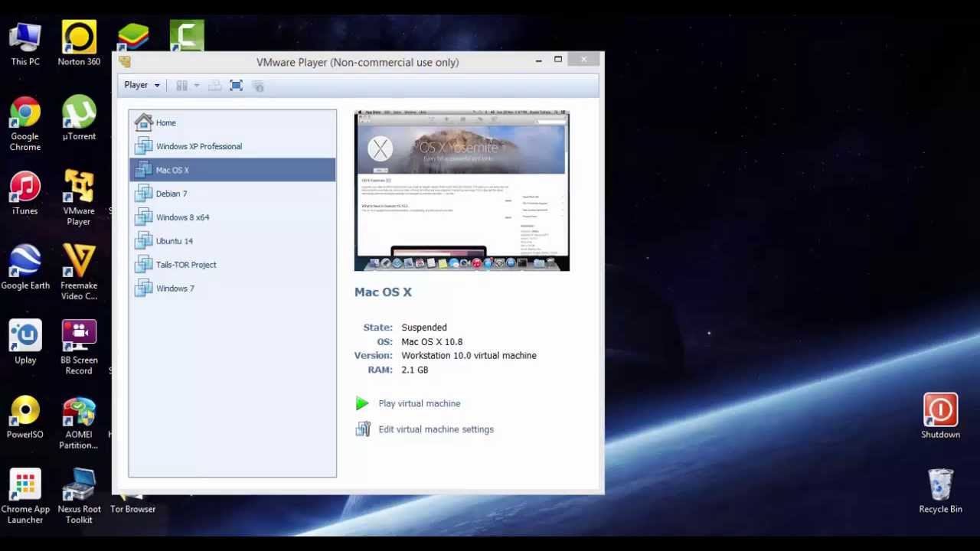
Task: Click Workstation 10.0 virtual machine text
Action: pos(469,356)
